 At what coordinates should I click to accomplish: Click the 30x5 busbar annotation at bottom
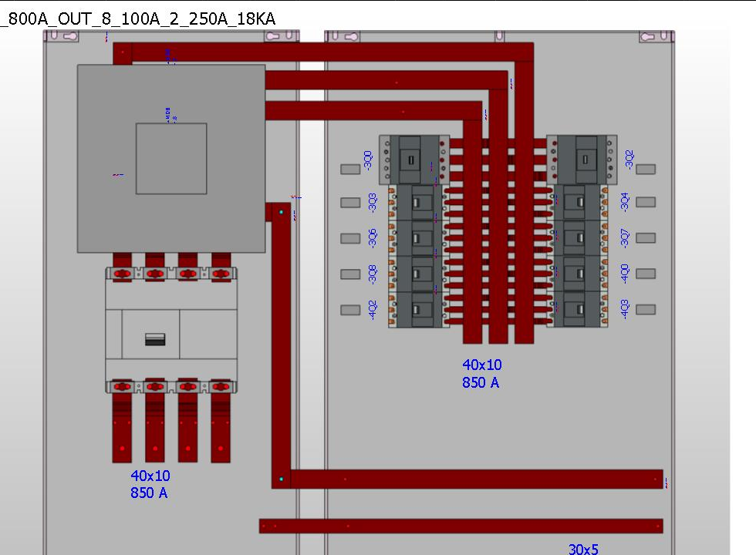[x=584, y=549]
